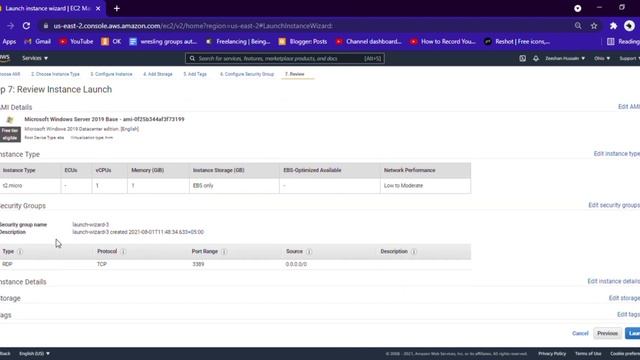The width and height of the screenshot is (640, 360).
Task: Expand the Storage section
Action: [x=10, y=298]
